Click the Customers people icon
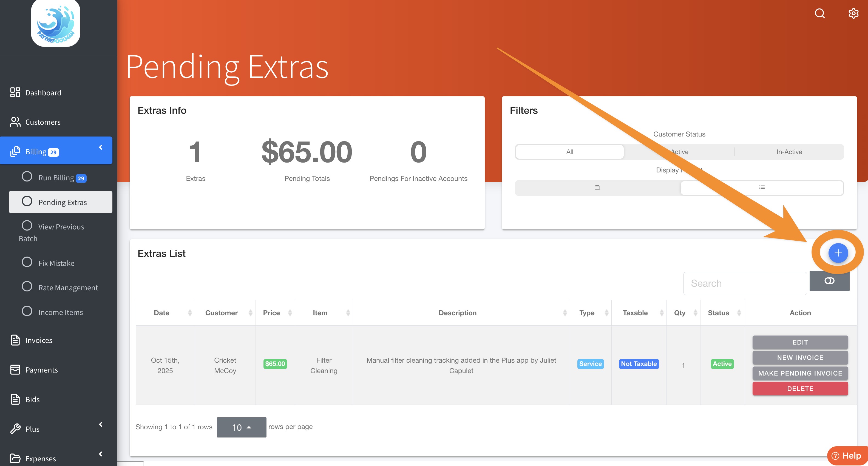The height and width of the screenshot is (466, 868). [x=15, y=122]
